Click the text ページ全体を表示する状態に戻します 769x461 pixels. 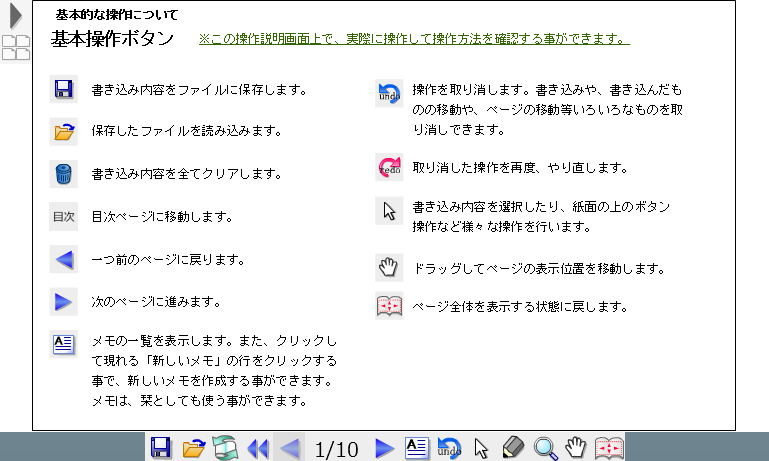point(520,307)
